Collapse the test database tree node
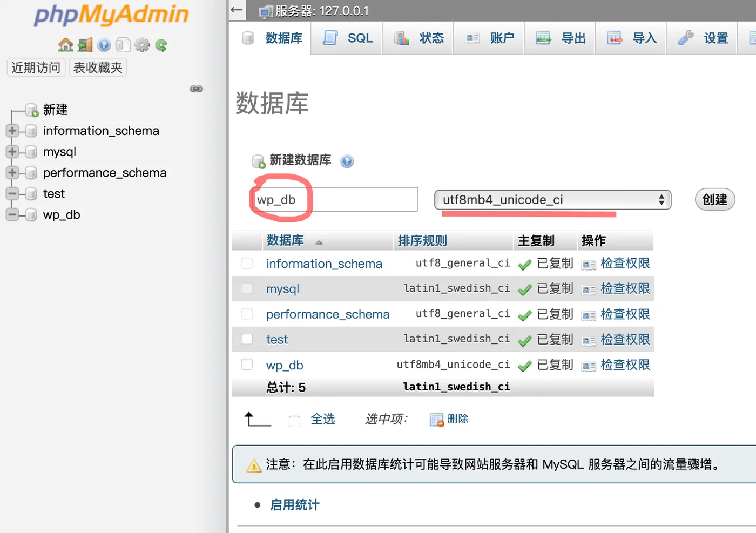Viewport: 756px width, 533px height. click(x=12, y=193)
